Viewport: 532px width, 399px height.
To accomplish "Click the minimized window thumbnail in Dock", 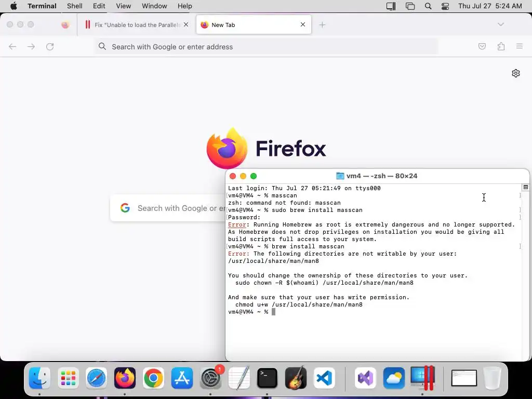I will (464, 378).
